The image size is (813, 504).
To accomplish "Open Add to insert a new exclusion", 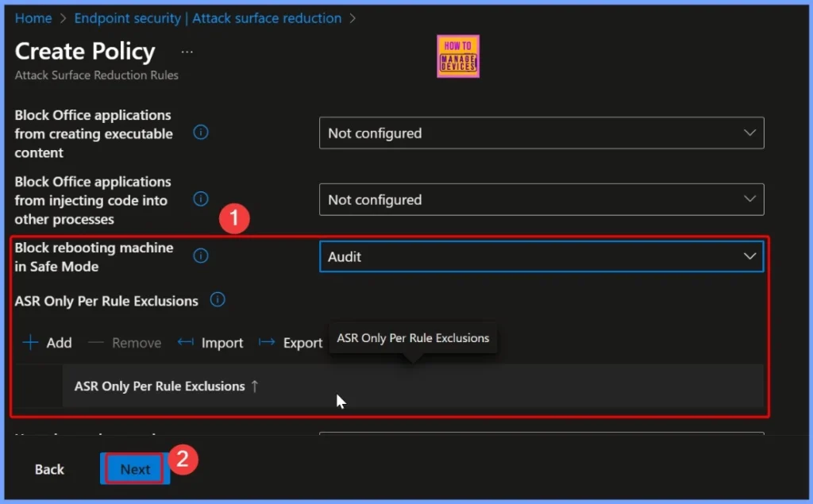I will pos(48,342).
